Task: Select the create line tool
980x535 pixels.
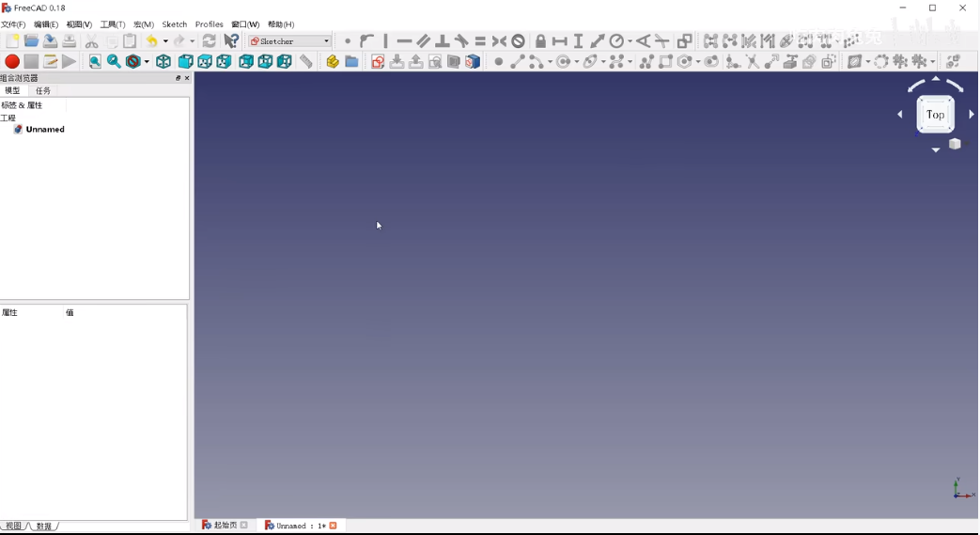Action: 517,61
